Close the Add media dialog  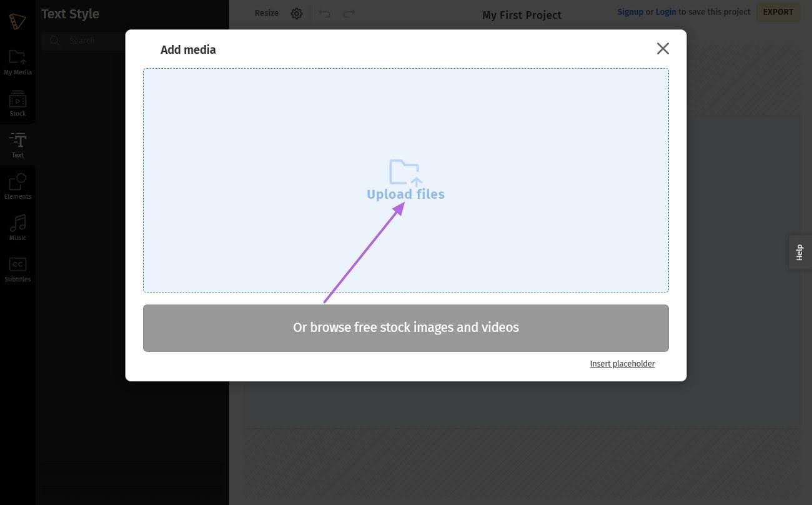pos(663,49)
